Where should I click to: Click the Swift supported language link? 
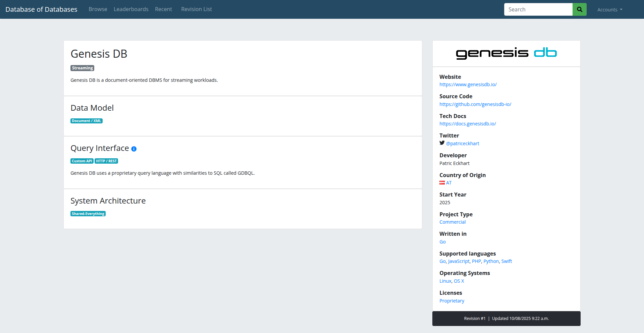(506, 261)
